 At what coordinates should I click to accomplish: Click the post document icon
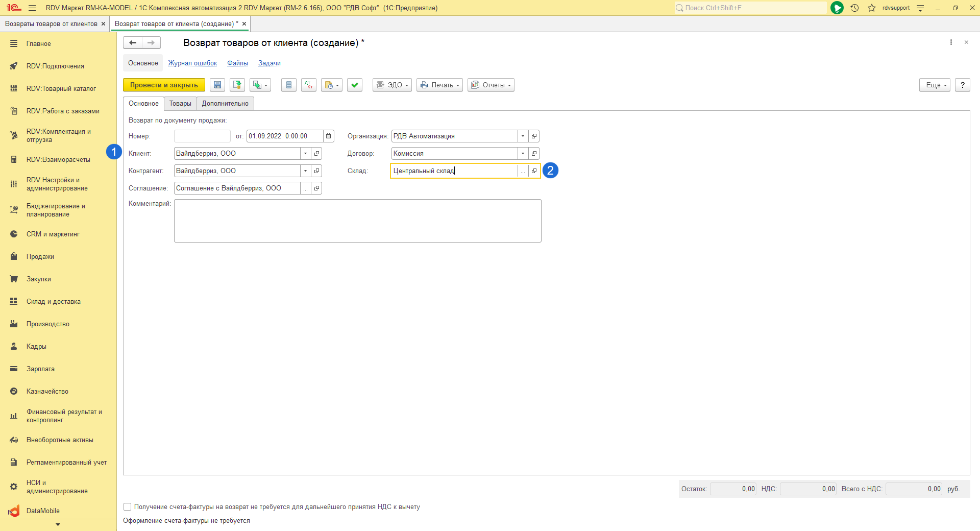(237, 85)
